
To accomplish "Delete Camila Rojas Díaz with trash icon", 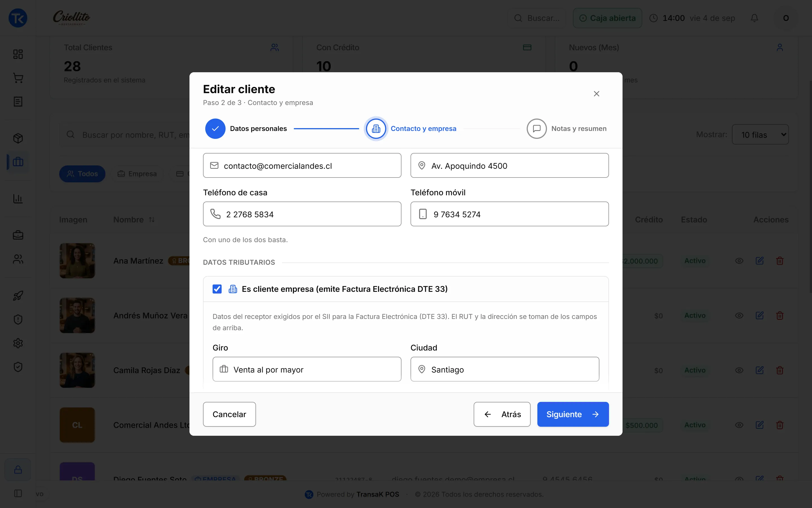I will (780, 370).
